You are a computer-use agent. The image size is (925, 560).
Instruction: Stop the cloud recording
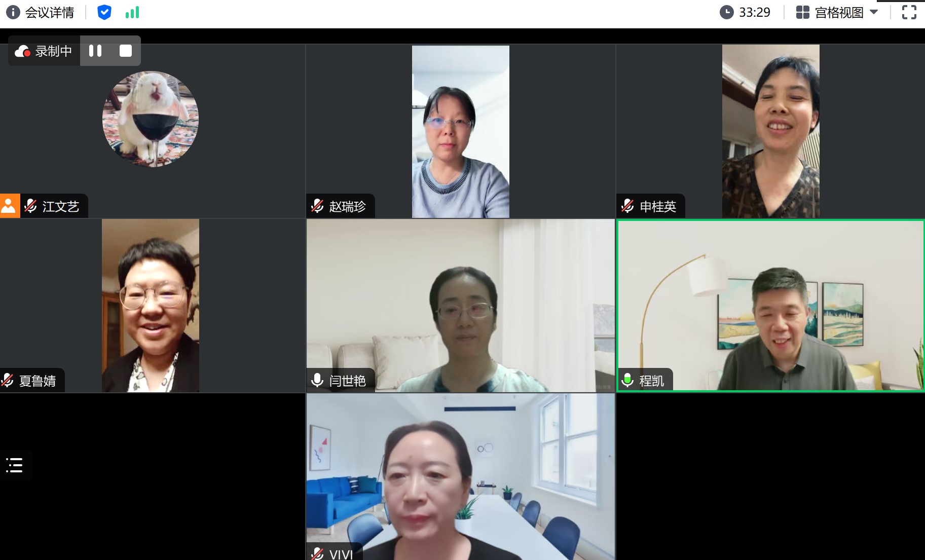click(x=125, y=51)
